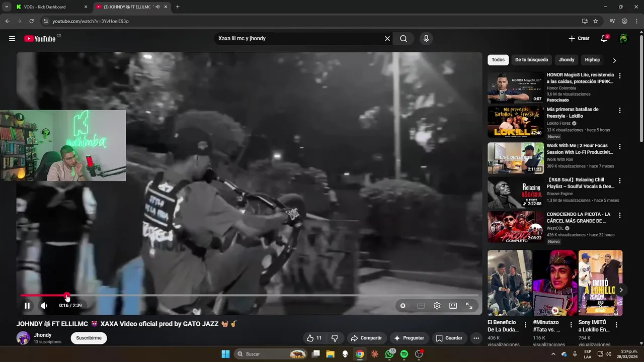Open Windows Start menu
Screen dimensions: 644x362
(x=225, y=354)
